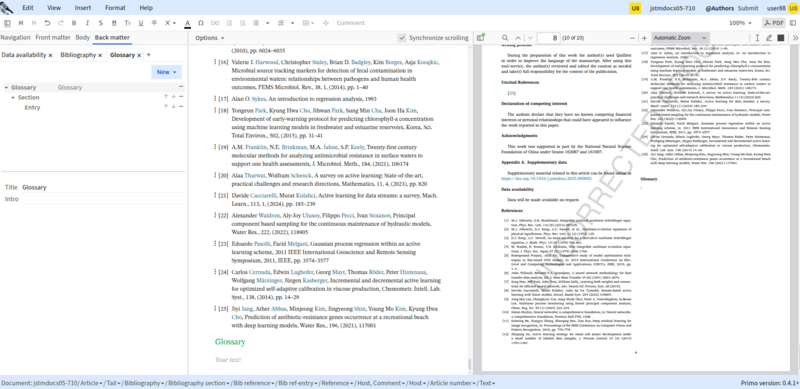The height and width of the screenshot is (389, 800).
Task: Remove Glossary root with minus icon
Action: point(181,87)
